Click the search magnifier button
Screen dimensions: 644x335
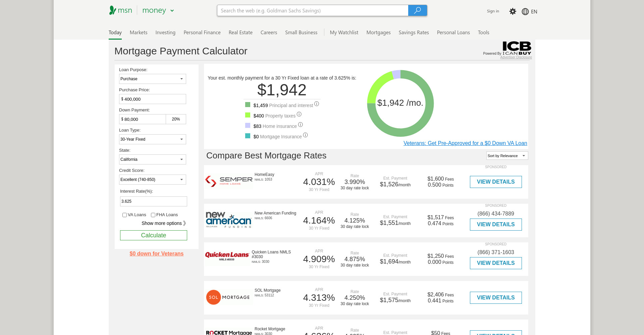point(417,10)
